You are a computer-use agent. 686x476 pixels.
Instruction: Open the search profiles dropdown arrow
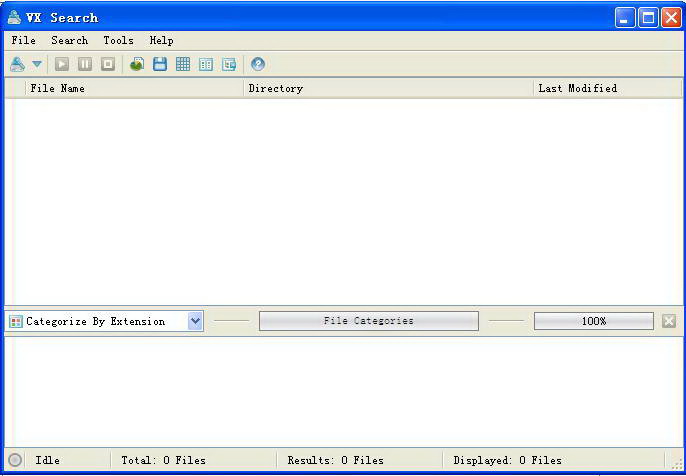(x=37, y=64)
